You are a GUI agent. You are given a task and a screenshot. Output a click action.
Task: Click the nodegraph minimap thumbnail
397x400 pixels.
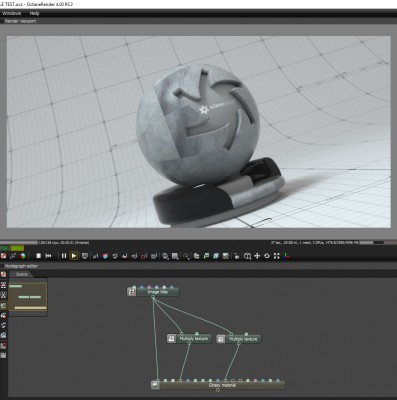tap(28, 297)
